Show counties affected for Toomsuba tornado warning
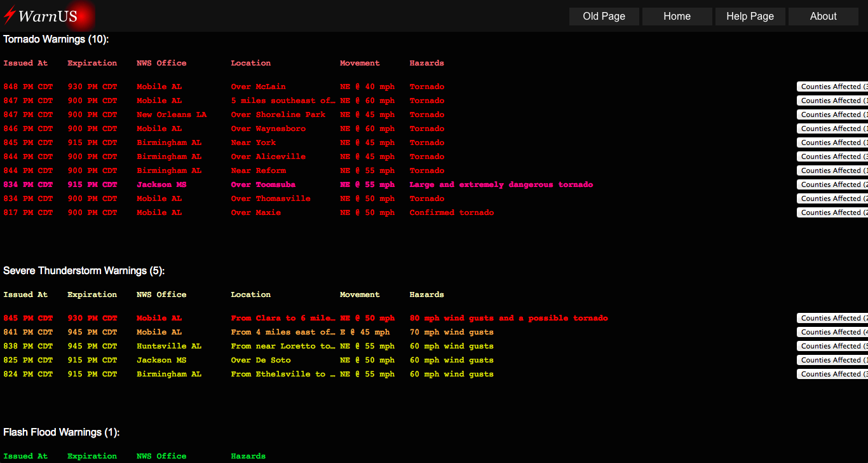Image resolution: width=868 pixels, height=463 pixels. pos(832,184)
